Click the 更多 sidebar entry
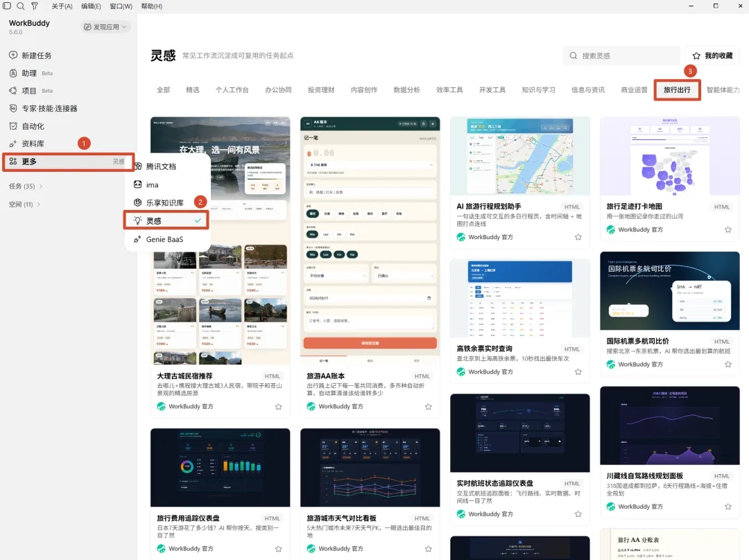Viewport: 749px width, 560px height. [68, 161]
